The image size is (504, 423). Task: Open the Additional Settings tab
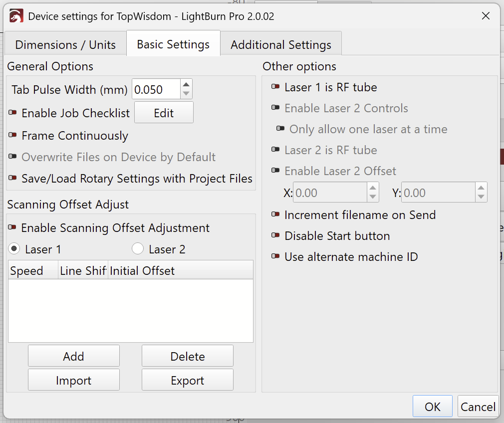(280, 44)
